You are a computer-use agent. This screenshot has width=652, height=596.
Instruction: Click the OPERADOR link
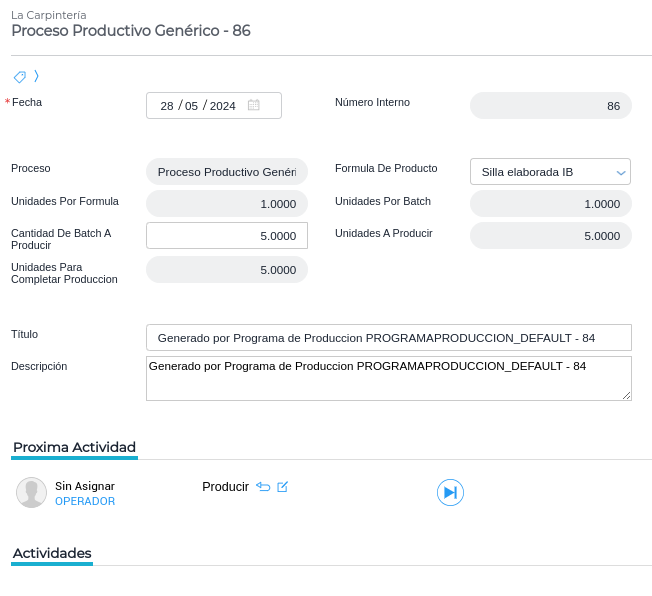coord(85,501)
